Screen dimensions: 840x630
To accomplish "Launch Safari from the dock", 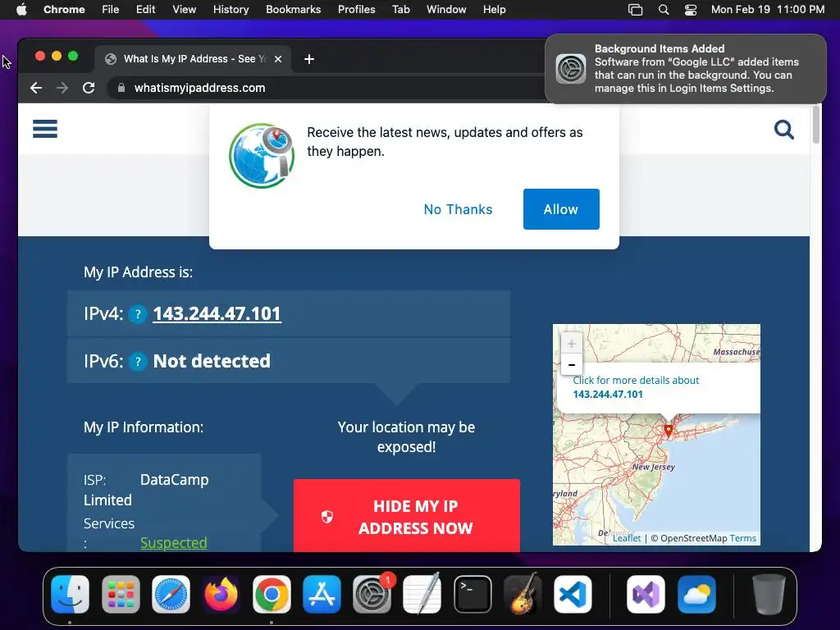I will pyautogui.click(x=171, y=594).
